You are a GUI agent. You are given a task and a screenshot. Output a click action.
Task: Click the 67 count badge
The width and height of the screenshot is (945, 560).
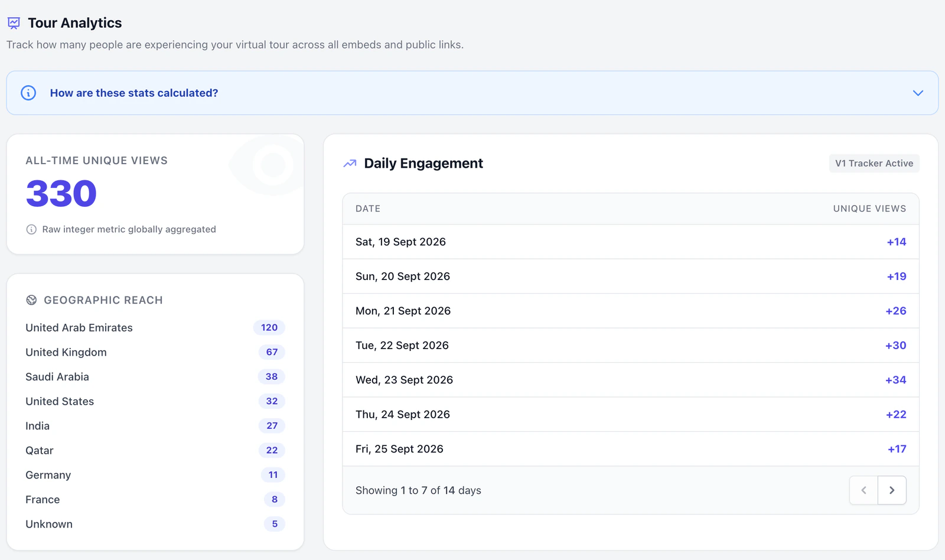(x=272, y=352)
